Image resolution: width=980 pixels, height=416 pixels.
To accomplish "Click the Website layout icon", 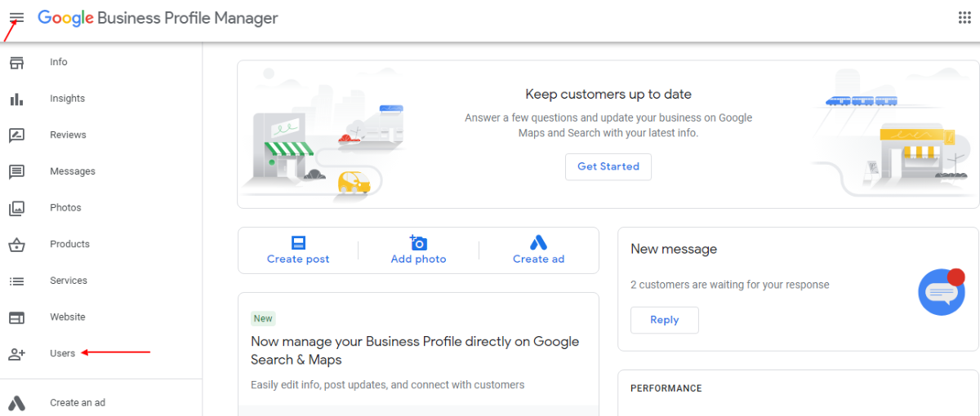I will tap(16, 317).
